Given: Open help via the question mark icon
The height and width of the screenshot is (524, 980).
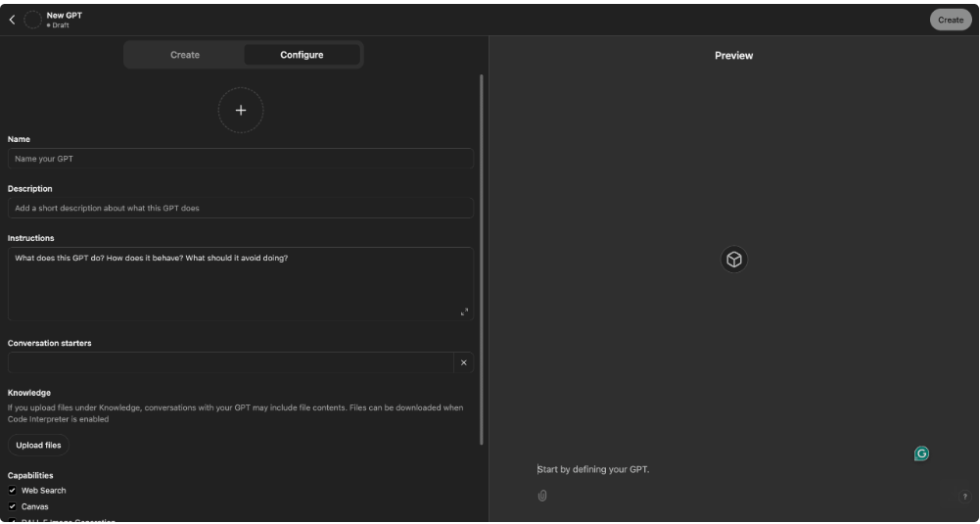Looking at the screenshot, I should 964,497.
